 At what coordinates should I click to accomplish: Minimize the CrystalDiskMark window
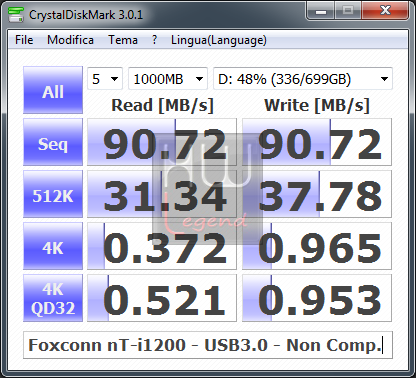click(321, 11)
